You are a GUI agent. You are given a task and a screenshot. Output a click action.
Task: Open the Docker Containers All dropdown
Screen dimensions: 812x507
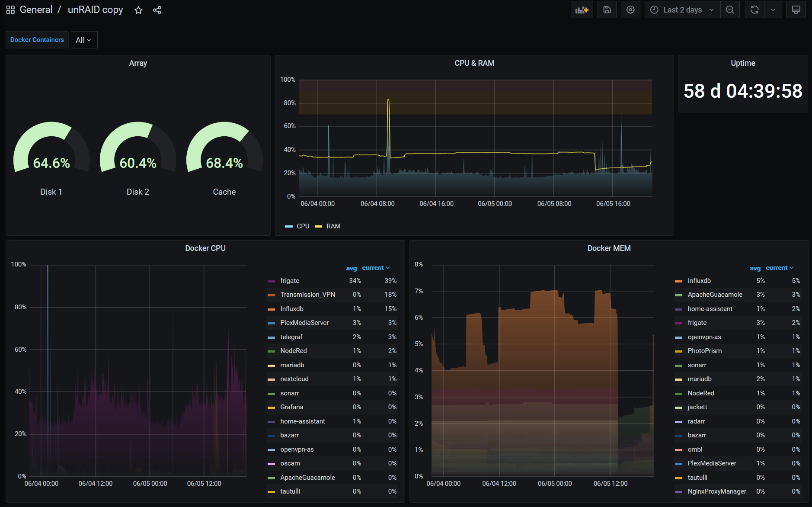coord(84,40)
